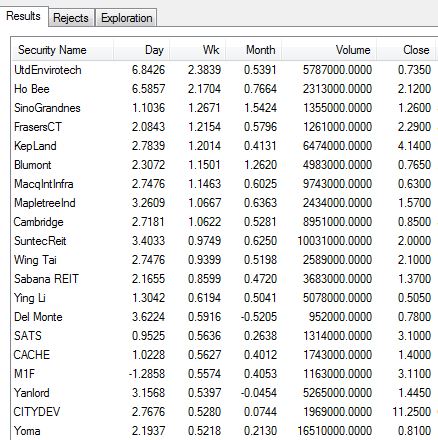
Task: Sort by Day column header
Action: click(142, 50)
